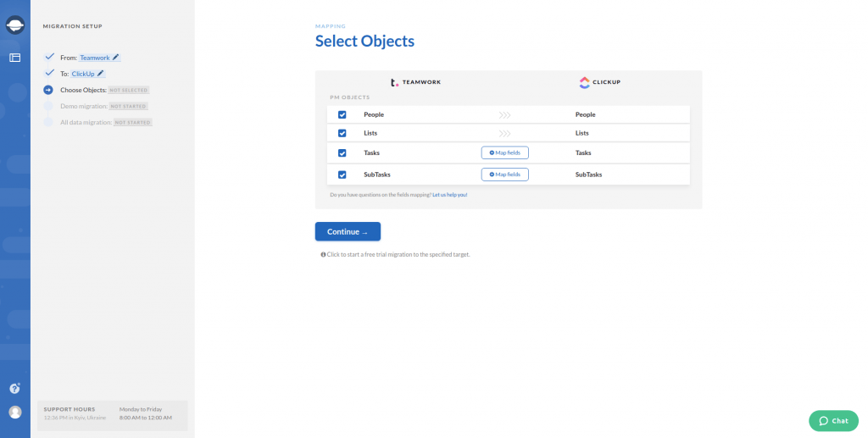The width and height of the screenshot is (868, 438).
Task: Click the 'SUPPORT HOURS' label
Action: [x=70, y=409]
